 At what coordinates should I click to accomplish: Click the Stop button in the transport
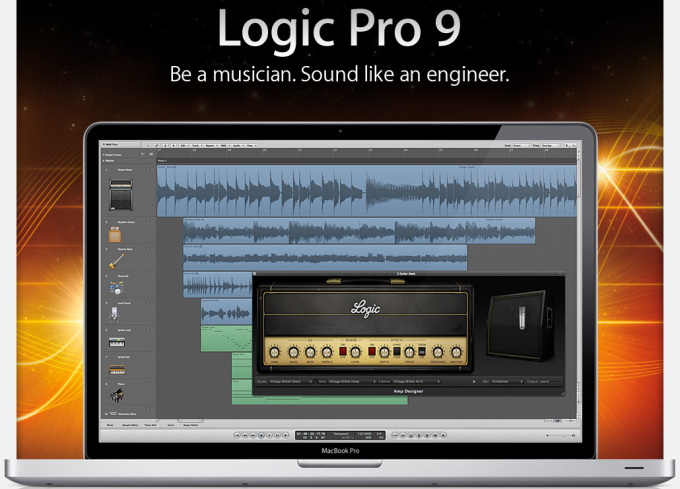[262, 435]
